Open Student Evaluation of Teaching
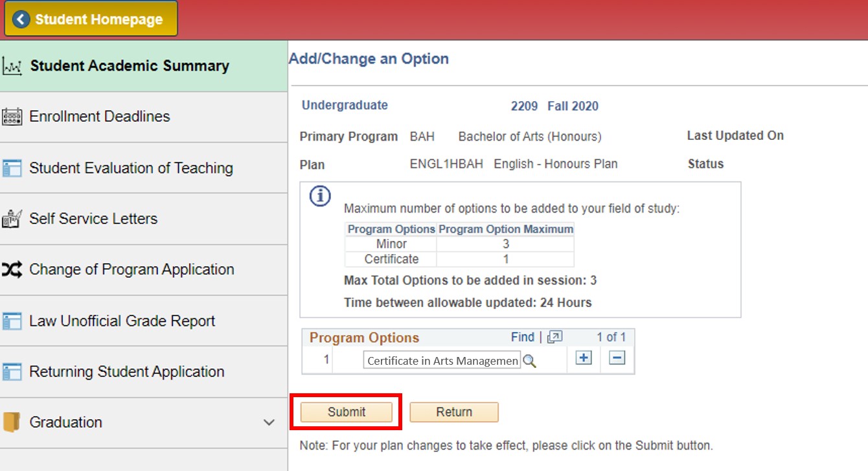The width and height of the screenshot is (868, 471). pyautogui.click(x=131, y=167)
